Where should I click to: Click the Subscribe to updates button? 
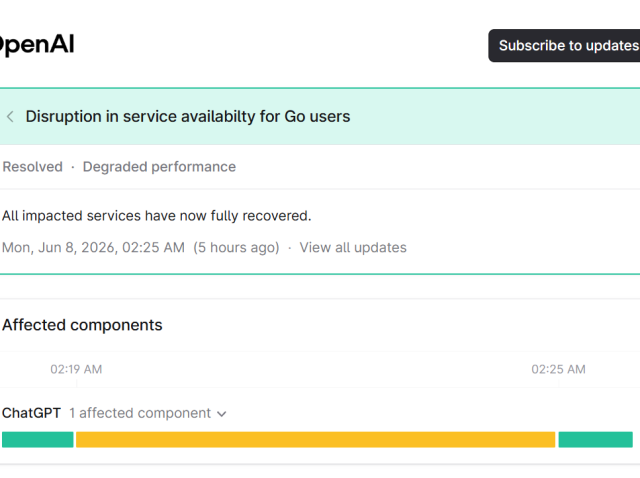coord(564,46)
